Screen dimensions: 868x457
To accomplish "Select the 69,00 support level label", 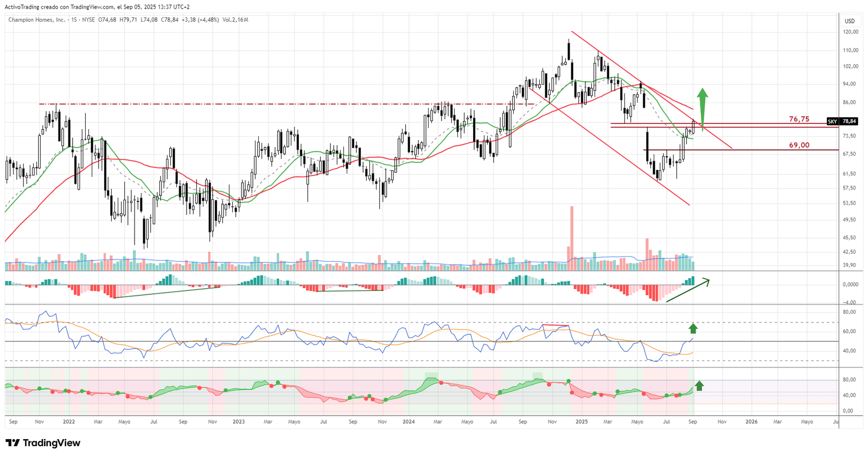I will click(x=799, y=145).
